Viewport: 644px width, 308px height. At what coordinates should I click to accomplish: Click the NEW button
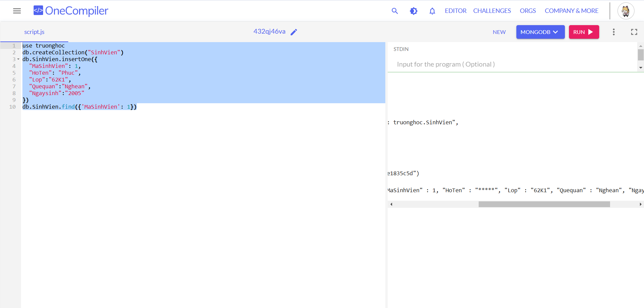[x=499, y=32]
